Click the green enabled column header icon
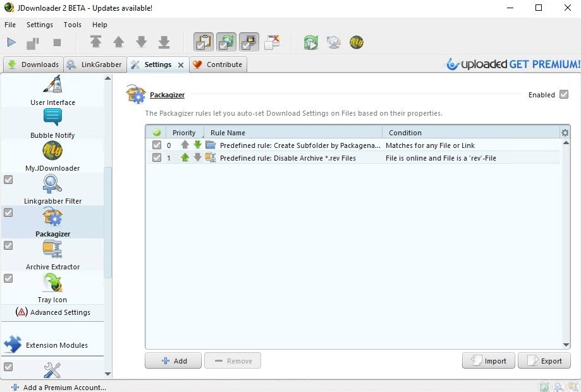Image resolution: width=581 pixels, height=392 pixels. tap(157, 133)
